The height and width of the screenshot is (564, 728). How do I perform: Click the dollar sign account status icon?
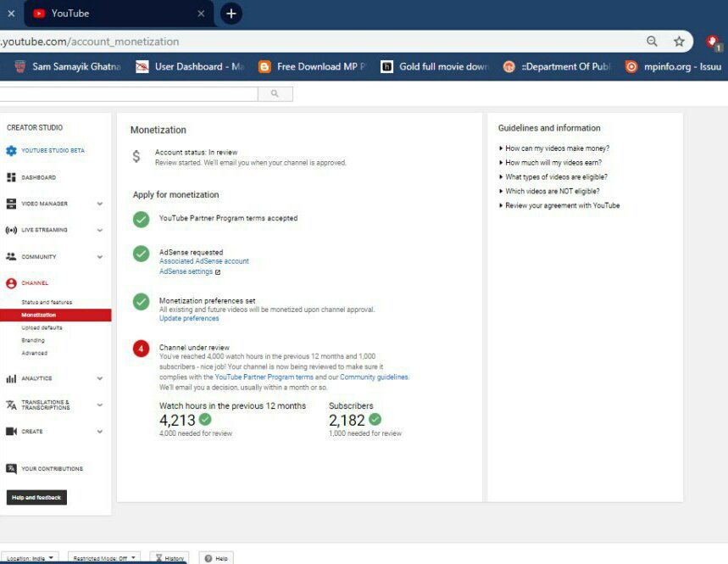[x=136, y=157]
